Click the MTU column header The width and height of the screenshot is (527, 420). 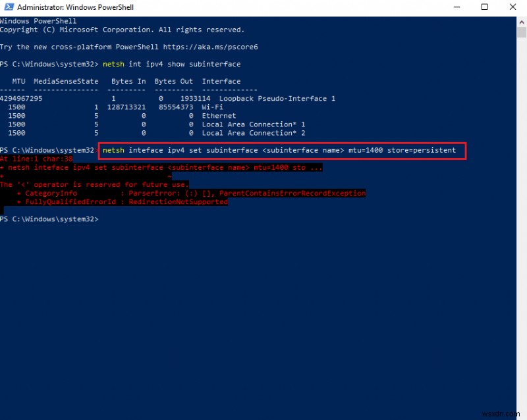pos(19,82)
